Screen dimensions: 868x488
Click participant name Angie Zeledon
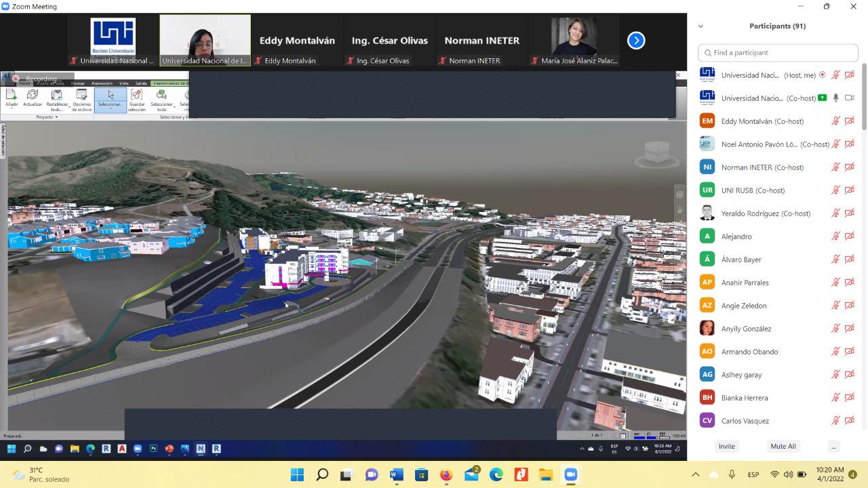point(744,306)
